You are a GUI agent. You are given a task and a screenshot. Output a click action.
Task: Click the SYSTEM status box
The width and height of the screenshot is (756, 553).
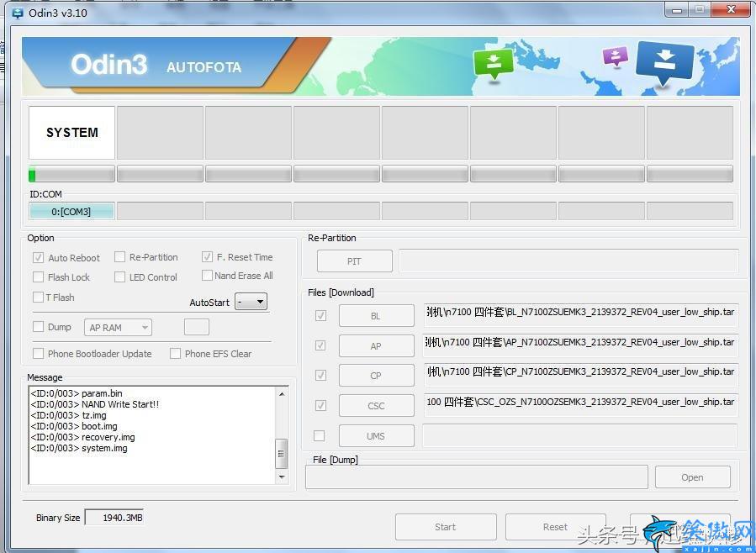[x=71, y=133]
